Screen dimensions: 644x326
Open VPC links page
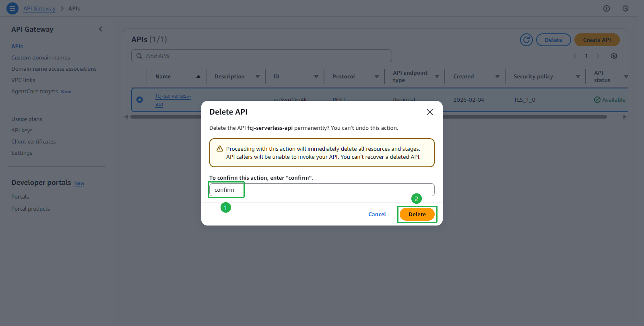[x=23, y=80]
